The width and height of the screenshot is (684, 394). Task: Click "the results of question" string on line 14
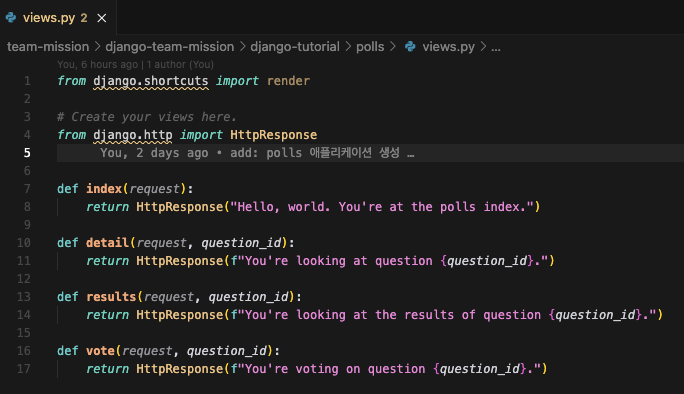(458, 315)
